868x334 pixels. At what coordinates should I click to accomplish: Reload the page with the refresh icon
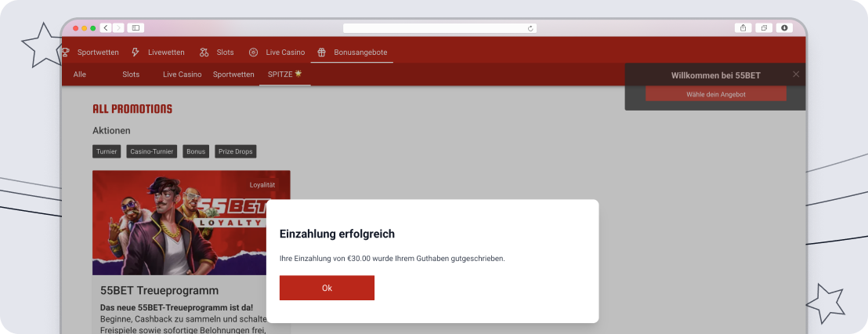530,28
